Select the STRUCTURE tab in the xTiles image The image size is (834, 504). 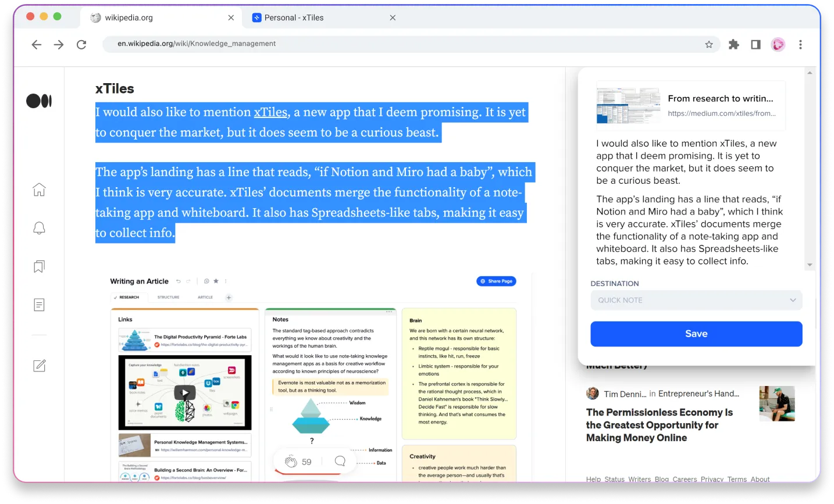click(168, 297)
